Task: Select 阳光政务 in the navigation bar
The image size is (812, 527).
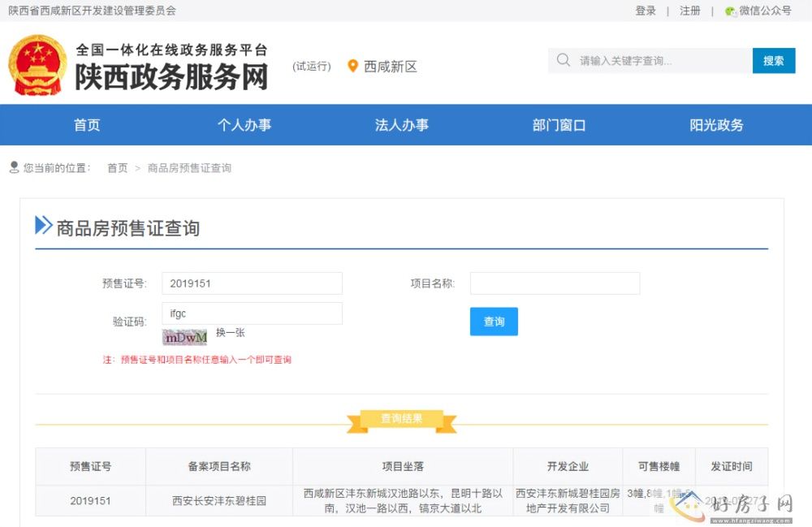Action: pyautogui.click(x=716, y=125)
